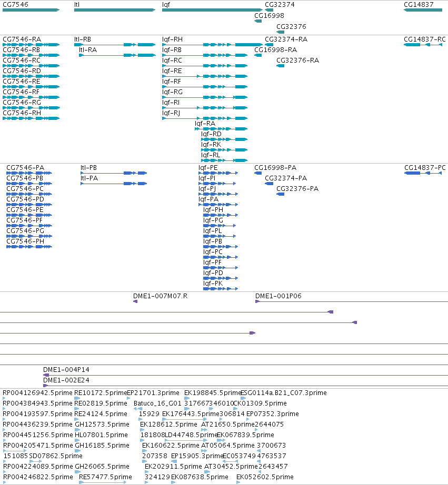Click protein lqf-PE label

pos(208,168)
